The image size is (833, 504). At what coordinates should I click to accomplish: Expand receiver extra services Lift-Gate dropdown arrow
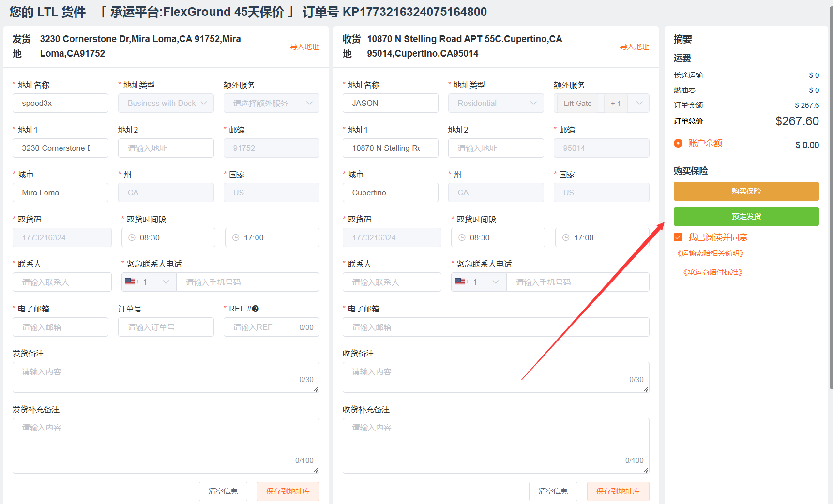639,103
